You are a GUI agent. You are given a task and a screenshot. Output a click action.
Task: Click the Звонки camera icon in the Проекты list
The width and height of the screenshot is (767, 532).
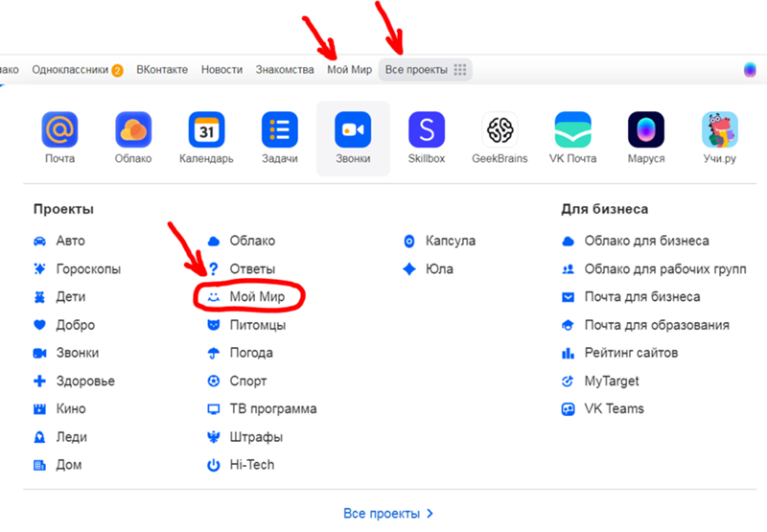pos(39,353)
